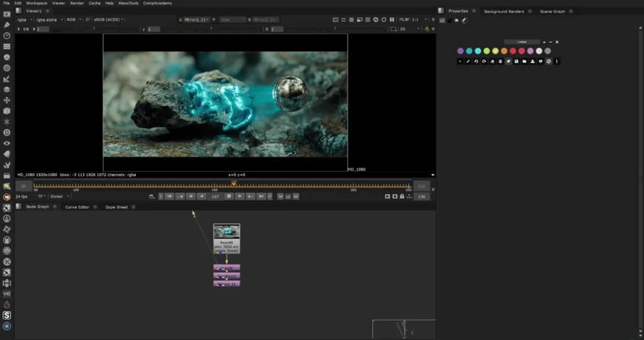Select the white color swatch
The height and width of the screenshot is (340, 644).
click(x=539, y=51)
